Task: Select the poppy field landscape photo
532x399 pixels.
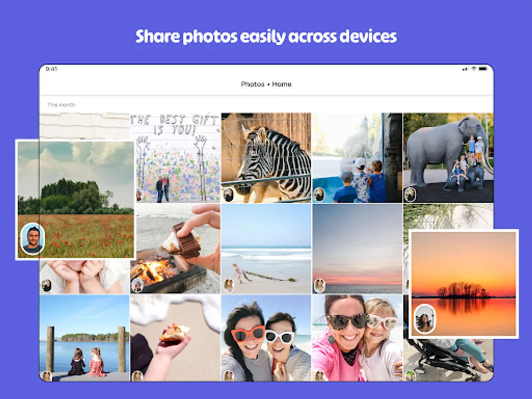Action: pyautogui.click(x=75, y=199)
